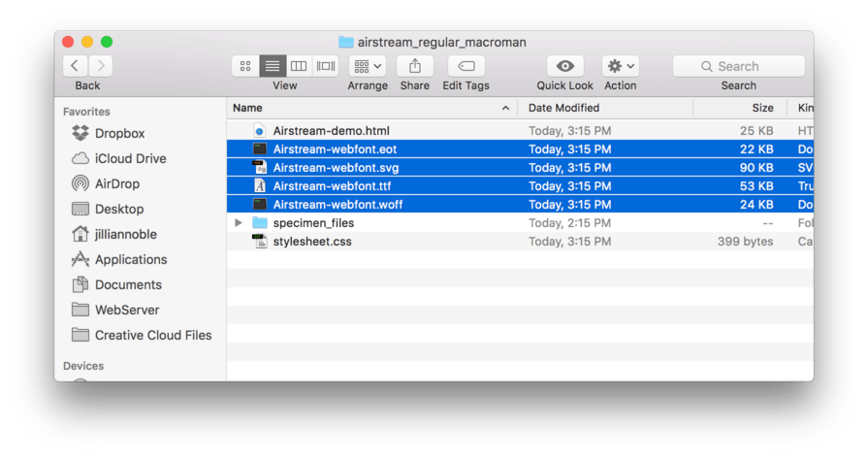
Task: Click the Airstream-webfont.ttf font icon
Action: (259, 186)
